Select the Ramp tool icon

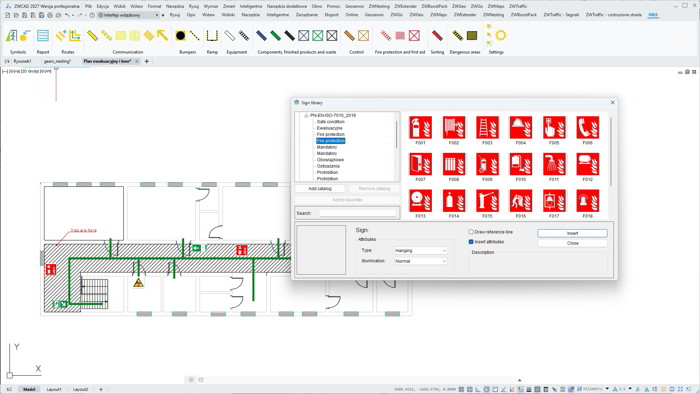[x=212, y=35]
